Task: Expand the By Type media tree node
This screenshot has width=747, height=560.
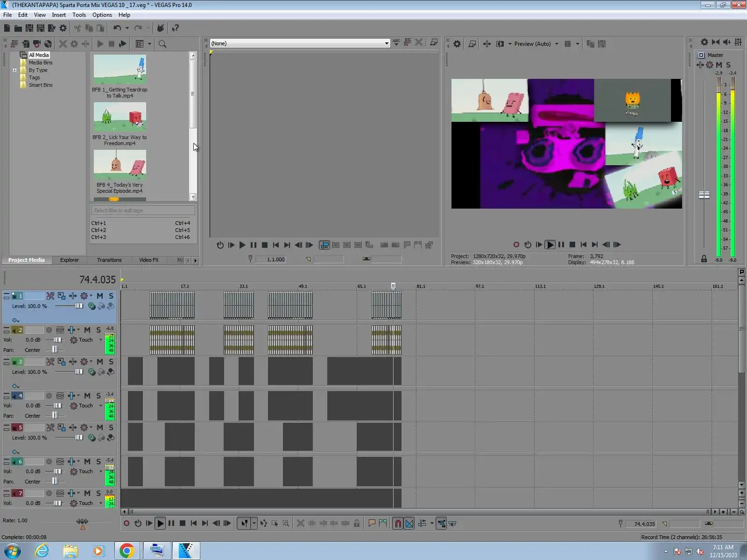Action: click(x=14, y=70)
